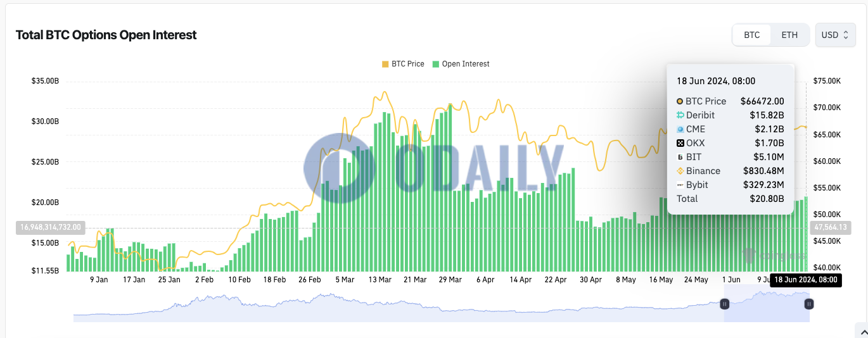Grab the right range slider handle
Screen dimensions: 868x338
pos(809,304)
